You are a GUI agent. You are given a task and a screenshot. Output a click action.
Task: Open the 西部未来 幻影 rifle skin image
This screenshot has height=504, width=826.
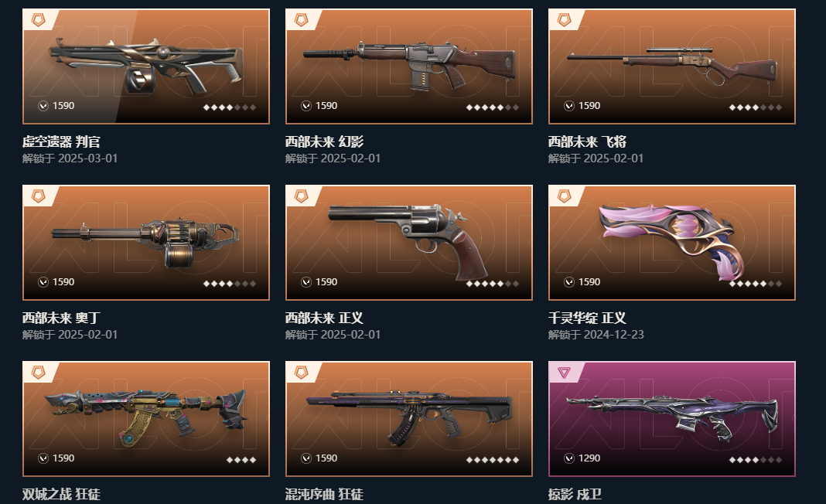[409, 66]
